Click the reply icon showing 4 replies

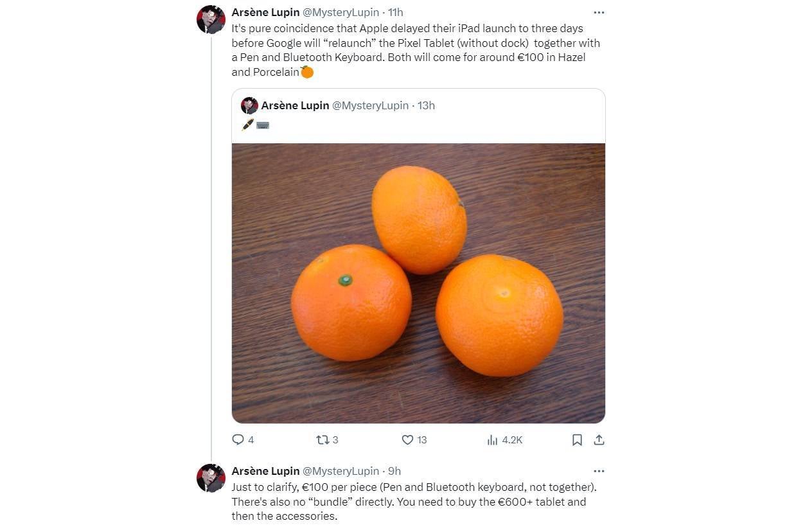238,439
